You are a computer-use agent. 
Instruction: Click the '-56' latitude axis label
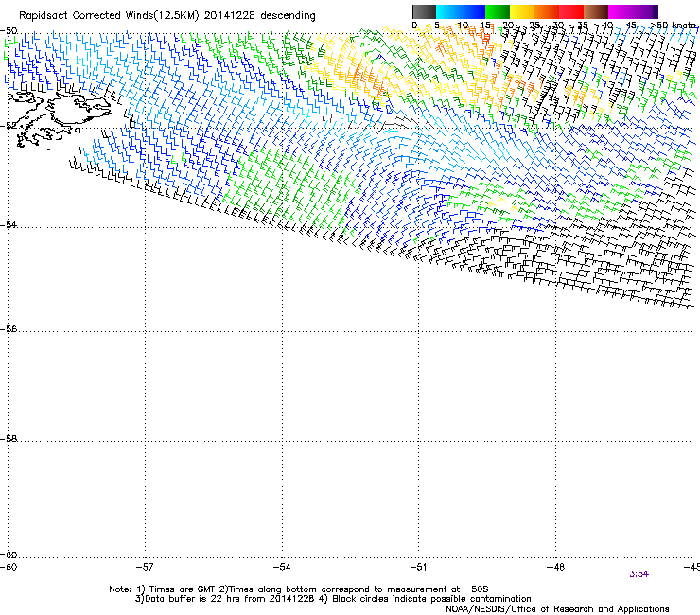(x=9, y=329)
